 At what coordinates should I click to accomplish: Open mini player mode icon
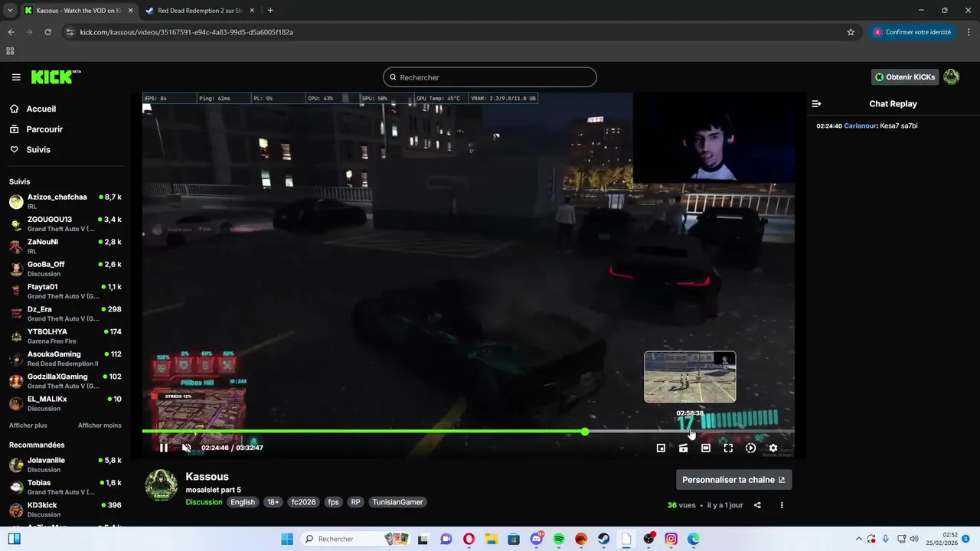point(661,448)
